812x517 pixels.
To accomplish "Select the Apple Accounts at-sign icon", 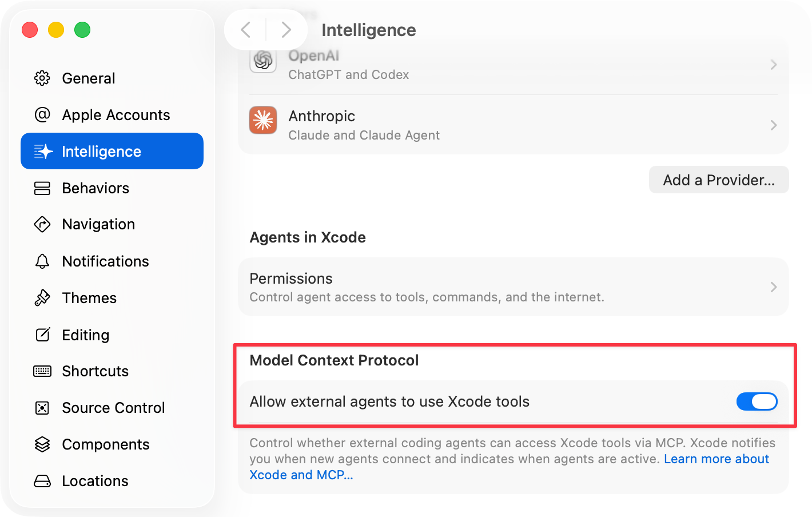I will (42, 115).
